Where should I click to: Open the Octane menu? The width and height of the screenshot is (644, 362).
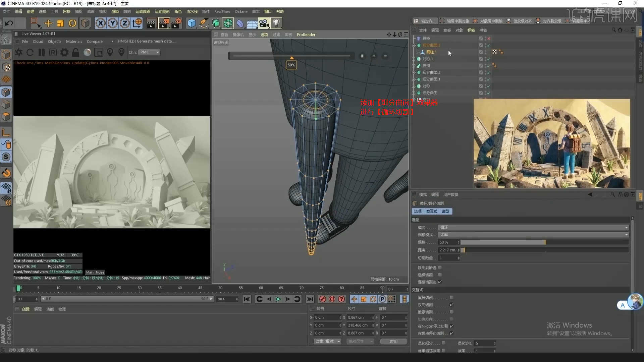tap(241, 11)
